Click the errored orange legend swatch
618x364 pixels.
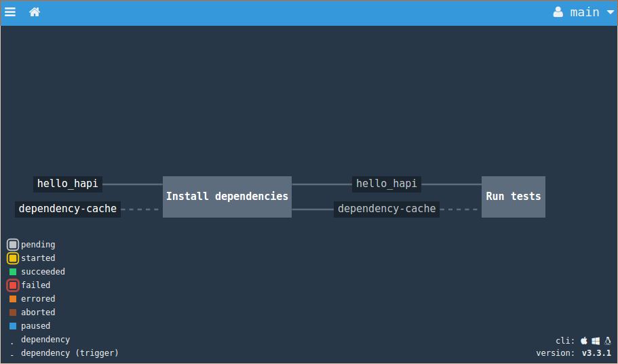coord(13,299)
